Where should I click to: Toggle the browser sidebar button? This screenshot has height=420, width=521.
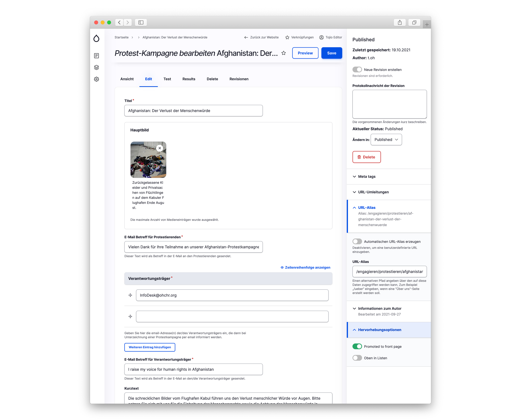141,22
